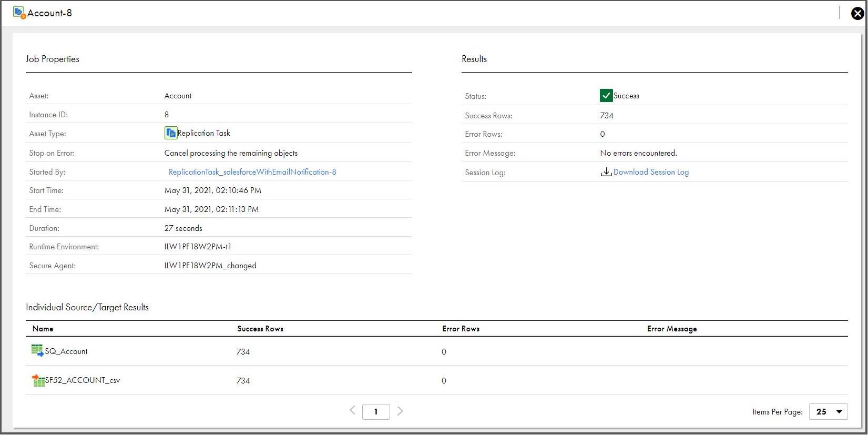Click the page number input field
This screenshot has width=868, height=435.
(376, 411)
